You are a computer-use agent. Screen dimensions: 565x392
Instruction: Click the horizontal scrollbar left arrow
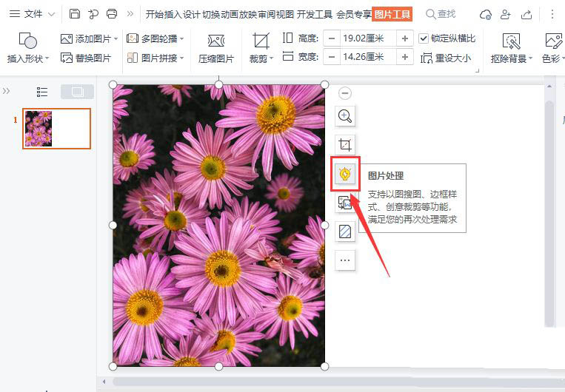pos(104,382)
